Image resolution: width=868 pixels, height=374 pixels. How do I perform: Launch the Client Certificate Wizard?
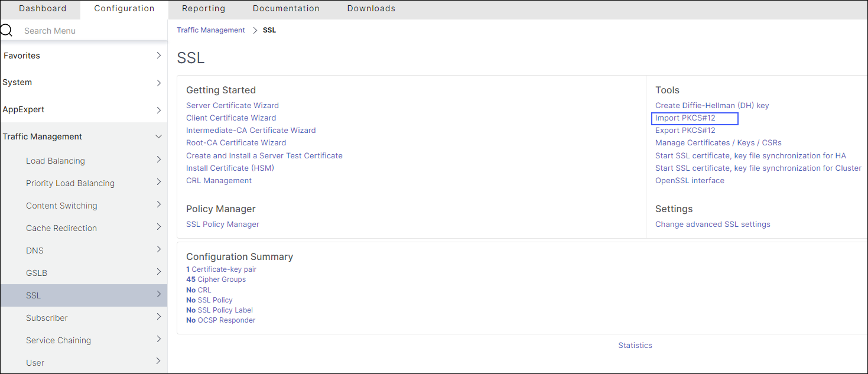click(231, 118)
